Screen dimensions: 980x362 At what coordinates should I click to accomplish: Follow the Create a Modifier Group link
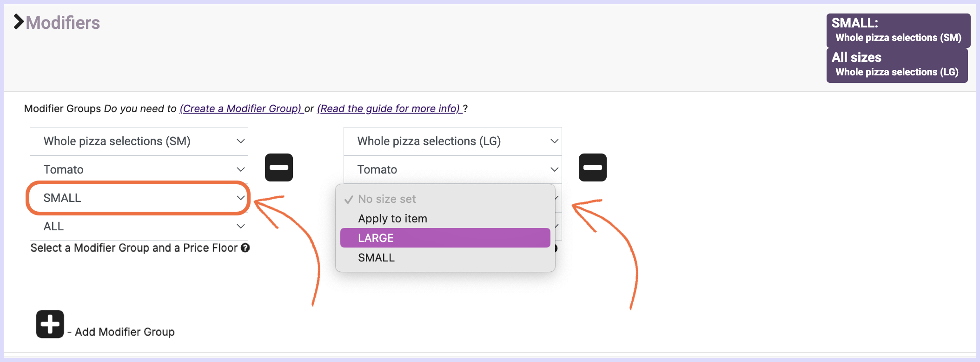click(241, 108)
